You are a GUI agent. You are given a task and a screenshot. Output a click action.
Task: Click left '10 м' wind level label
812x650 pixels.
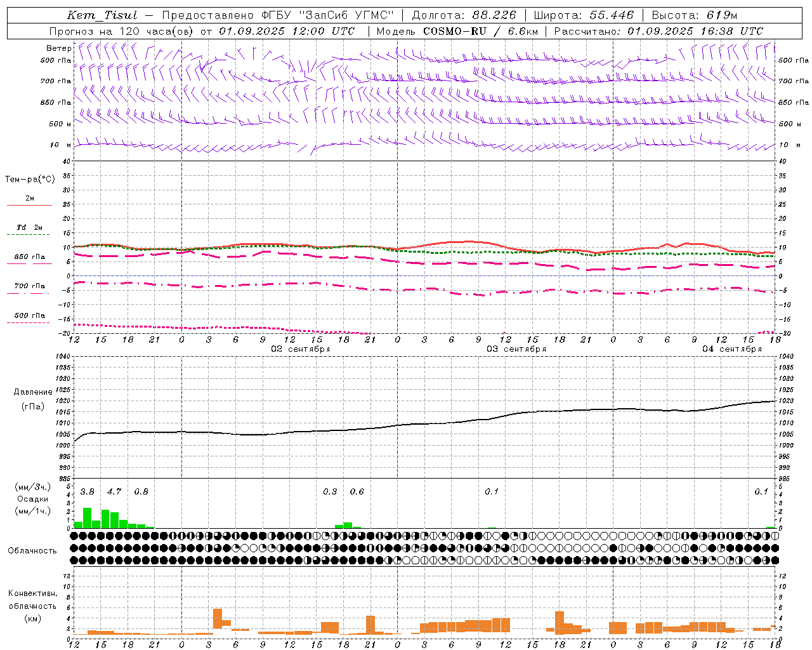tap(61, 145)
